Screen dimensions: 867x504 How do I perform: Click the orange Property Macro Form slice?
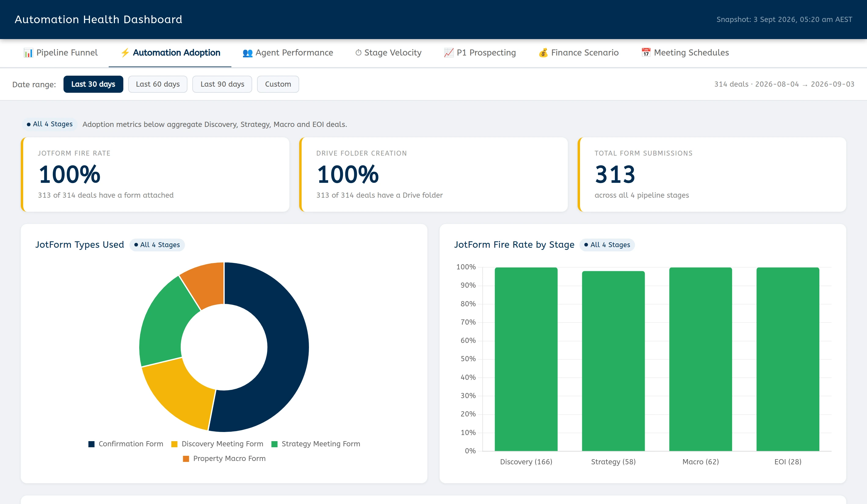click(x=206, y=285)
